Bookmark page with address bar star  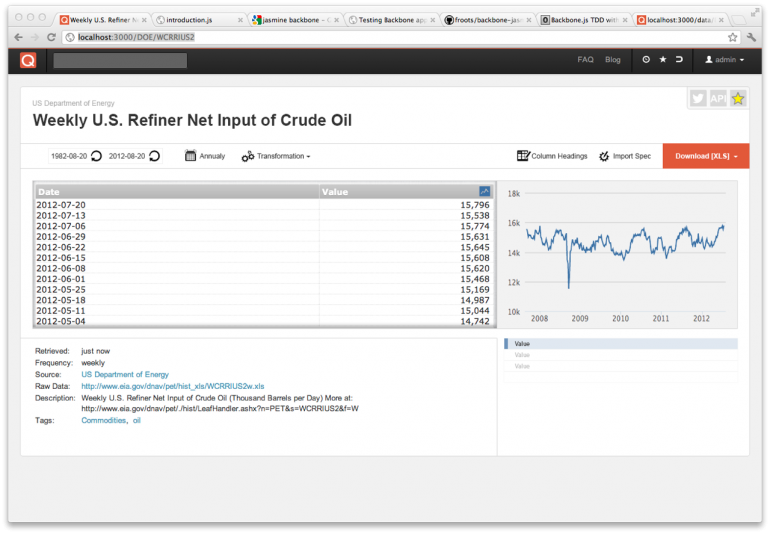tap(732, 37)
